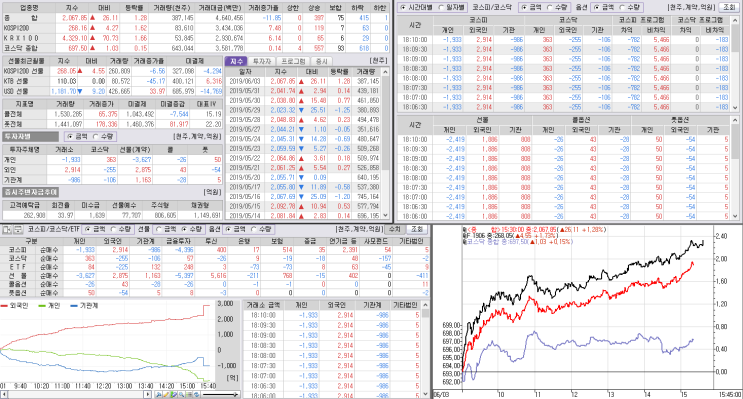Image resolution: width=743 pixels, height=399 pixels.
Task: Click the 외국인 red legend entry in investor chart
Action: [14, 306]
